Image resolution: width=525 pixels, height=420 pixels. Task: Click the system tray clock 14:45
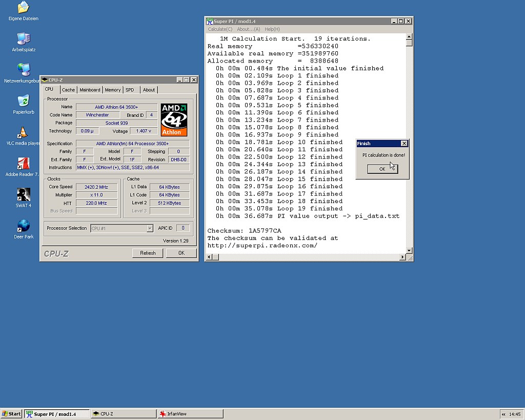pos(515,414)
